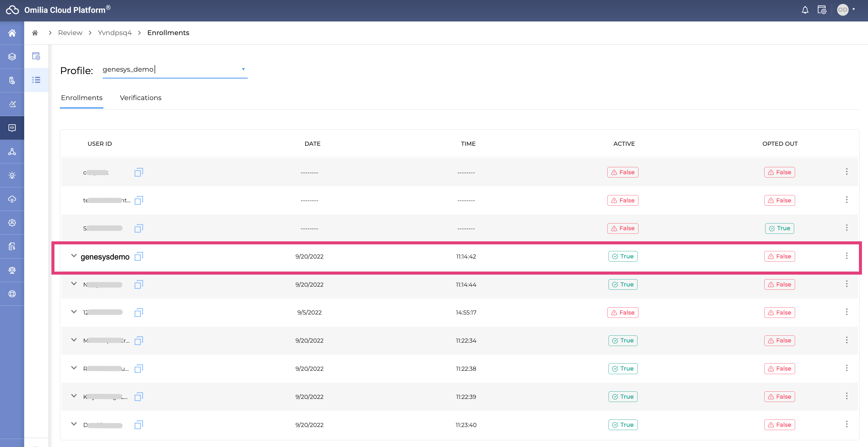Open the list view icon in secondary sidebar
The height and width of the screenshot is (447, 868).
(36, 80)
